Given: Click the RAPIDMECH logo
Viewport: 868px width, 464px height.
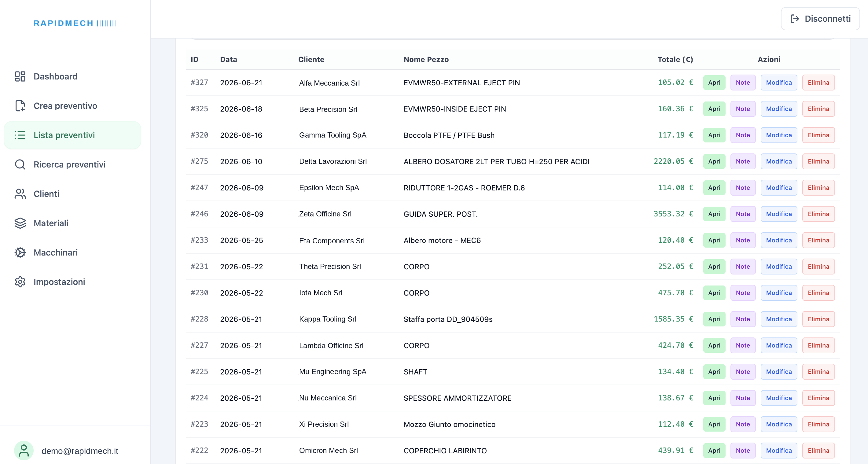Looking at the screenshot, I should coord(75,23).
